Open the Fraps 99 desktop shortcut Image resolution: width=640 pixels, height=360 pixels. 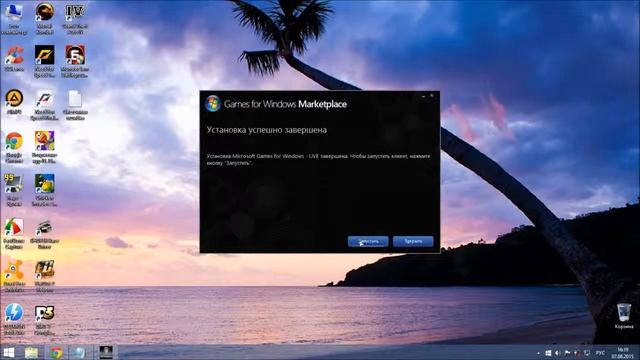[14, 191]
